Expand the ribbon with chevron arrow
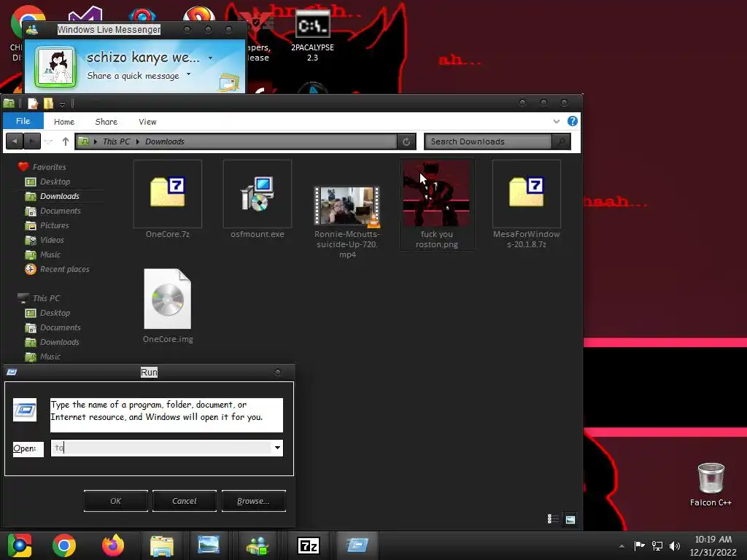 [556, 122]
